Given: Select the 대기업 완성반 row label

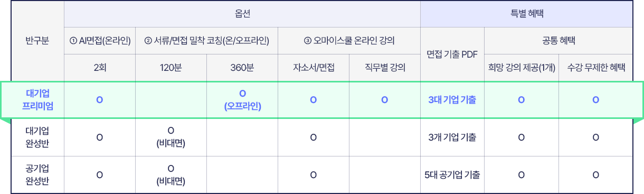Looking at the screenshot, I should tap(37, 137).
